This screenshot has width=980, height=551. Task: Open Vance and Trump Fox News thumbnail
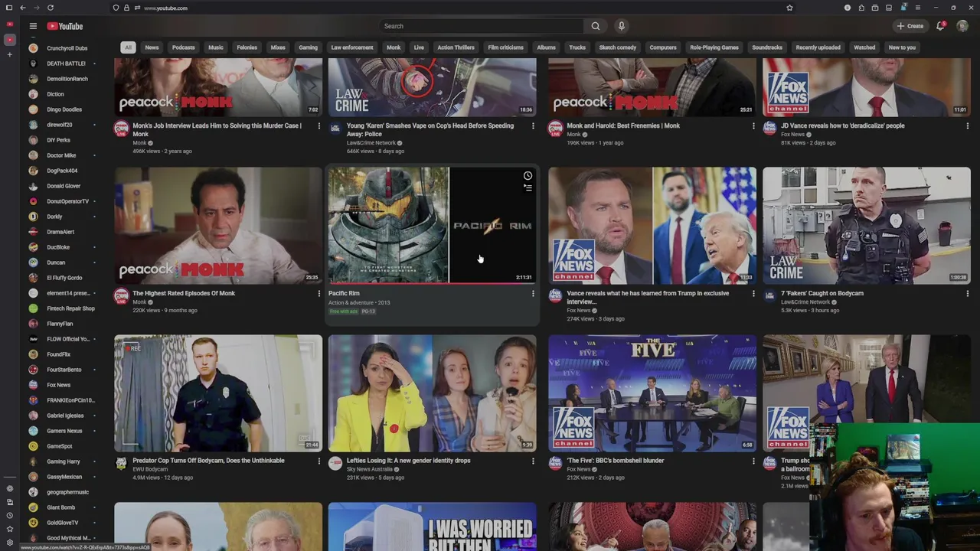[652, 226]
